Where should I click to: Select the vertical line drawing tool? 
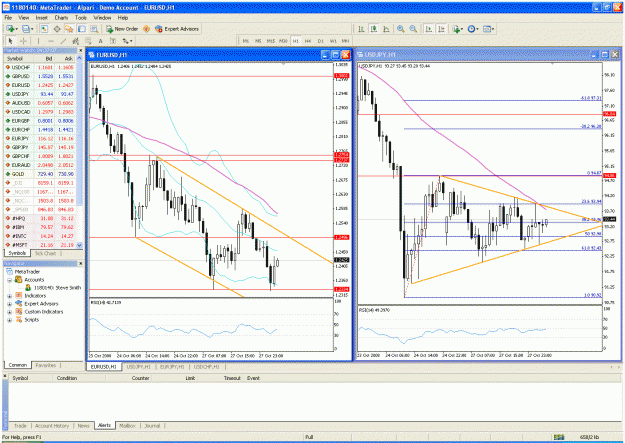38,41
